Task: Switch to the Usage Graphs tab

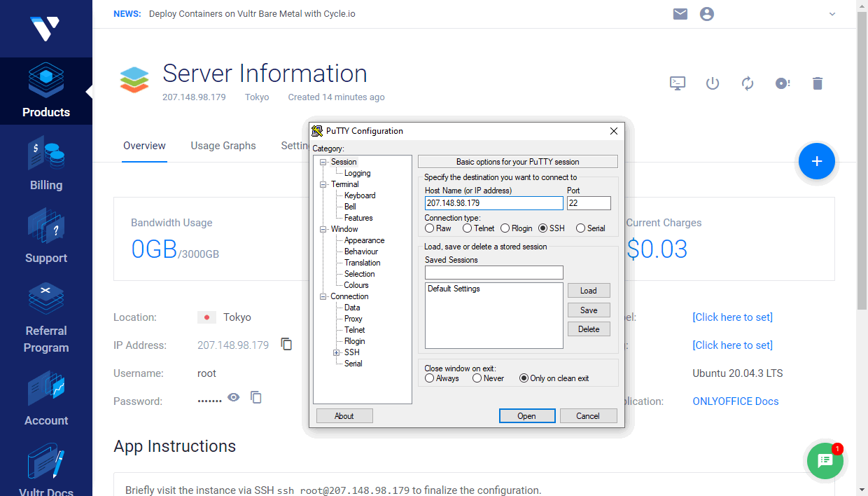Action: (223, 146)
